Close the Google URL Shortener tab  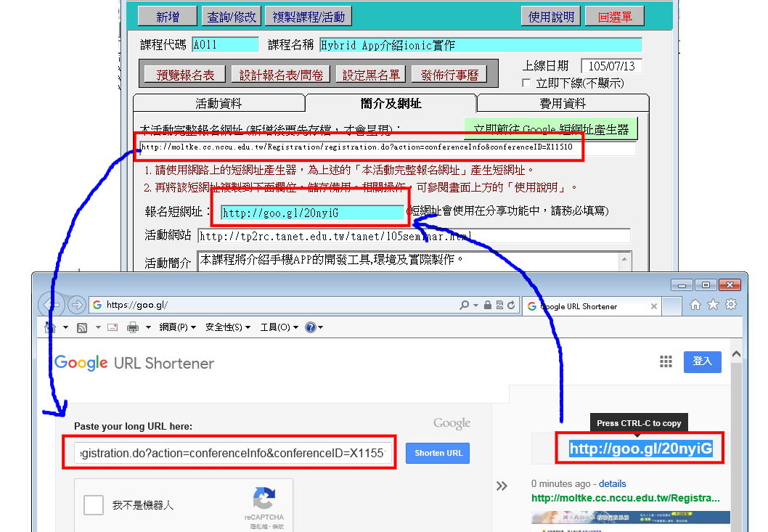[x=654, y=307]
